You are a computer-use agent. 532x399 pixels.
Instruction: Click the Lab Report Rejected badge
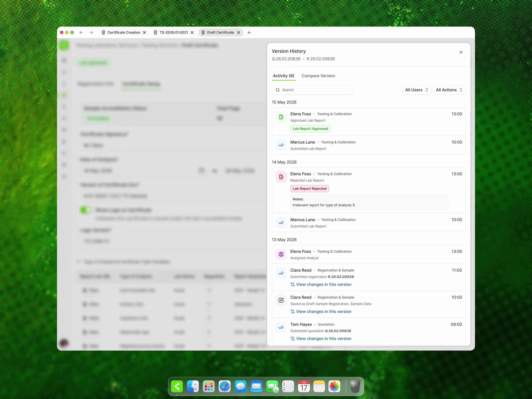(310, 189)
